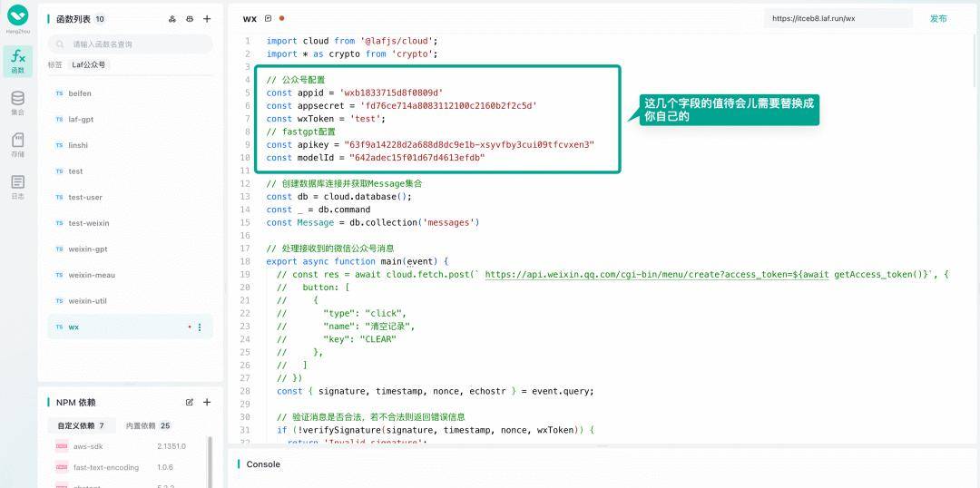Click the function URL field itceb8.laf.run/wx
This screenshot has width=980, height=488.
[838, 19]
